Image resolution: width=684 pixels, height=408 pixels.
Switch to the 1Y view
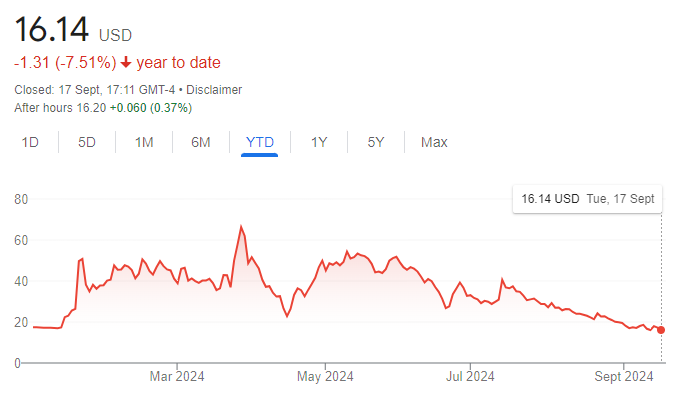coord(319,142)
